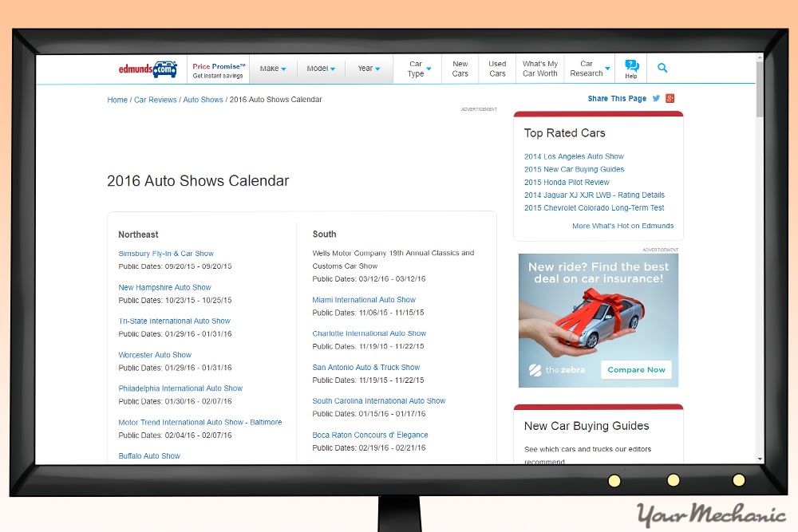
Task: Open Simsbury Fly-In & Car Show
Action: 166,254
